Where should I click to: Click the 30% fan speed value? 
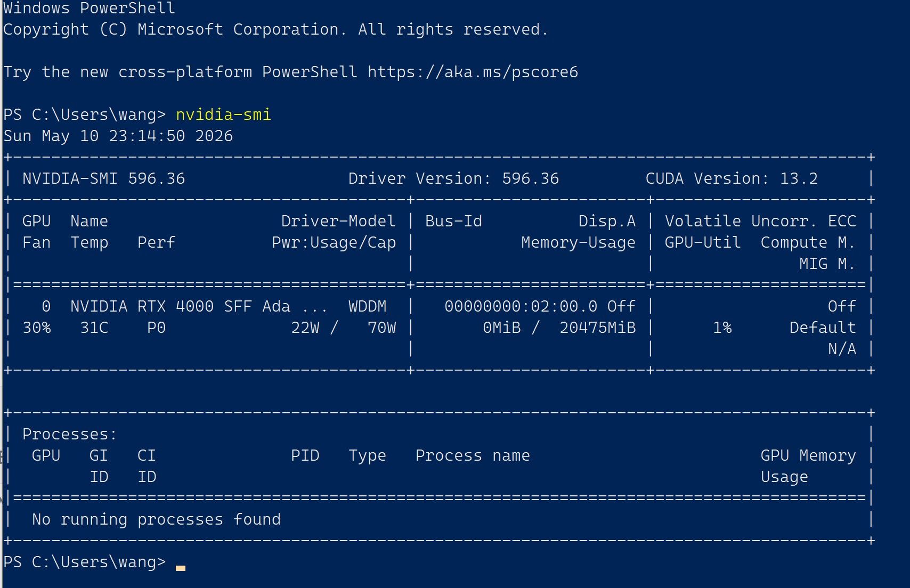coord(37,328)
